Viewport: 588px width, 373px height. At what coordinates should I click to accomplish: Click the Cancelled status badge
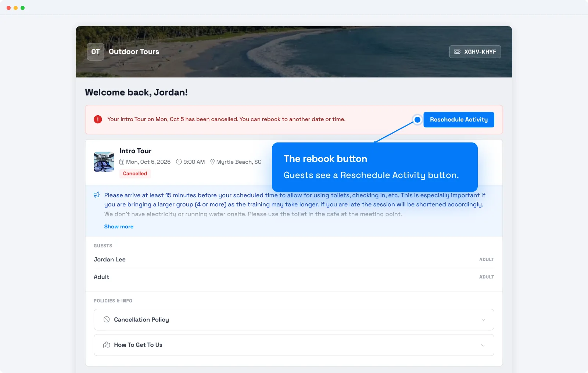click(x=135, y=174)
